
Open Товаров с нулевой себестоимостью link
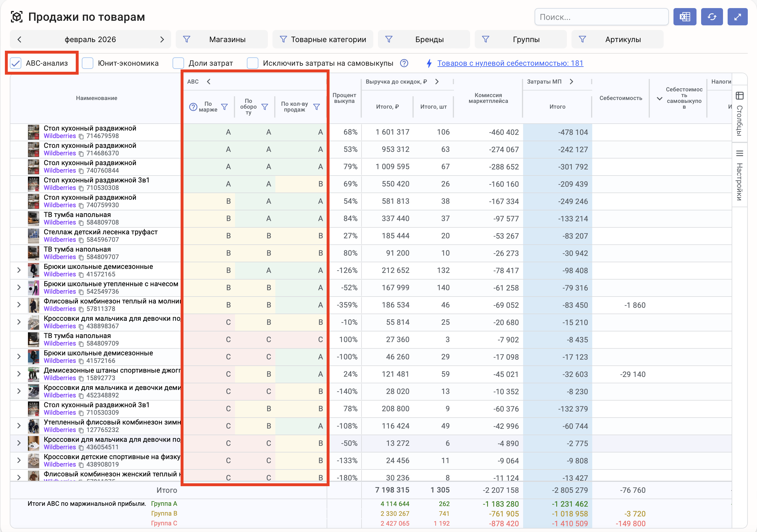click(x=510, y=63)
